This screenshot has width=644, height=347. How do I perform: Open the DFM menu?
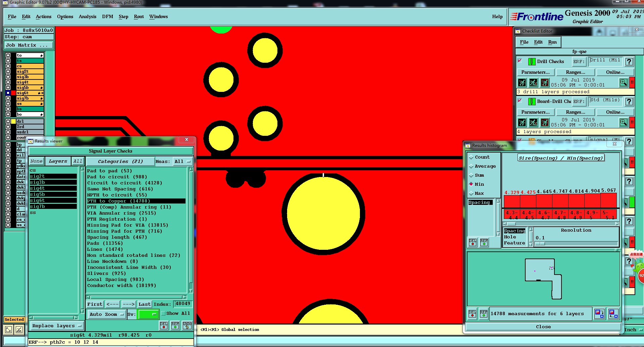(x=108, y=17)
